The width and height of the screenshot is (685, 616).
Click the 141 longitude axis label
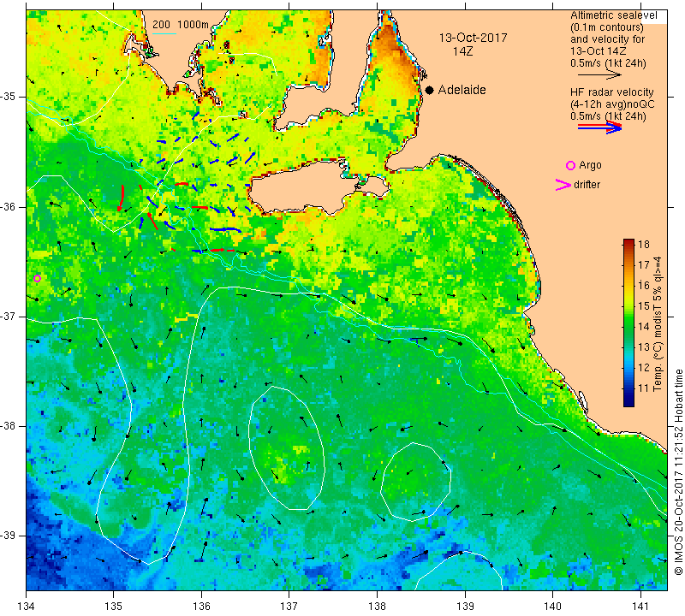click(x=640, y=607)
